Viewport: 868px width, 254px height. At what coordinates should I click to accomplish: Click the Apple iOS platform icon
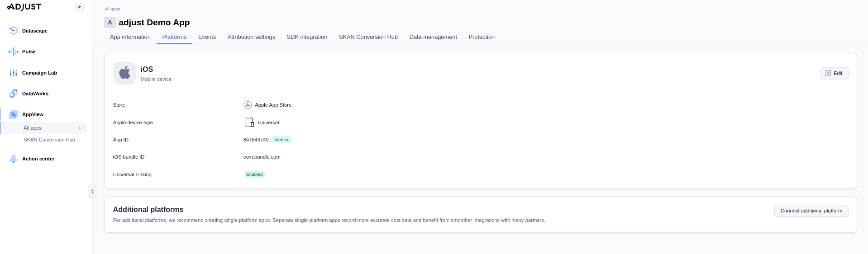tap(124, 73)
